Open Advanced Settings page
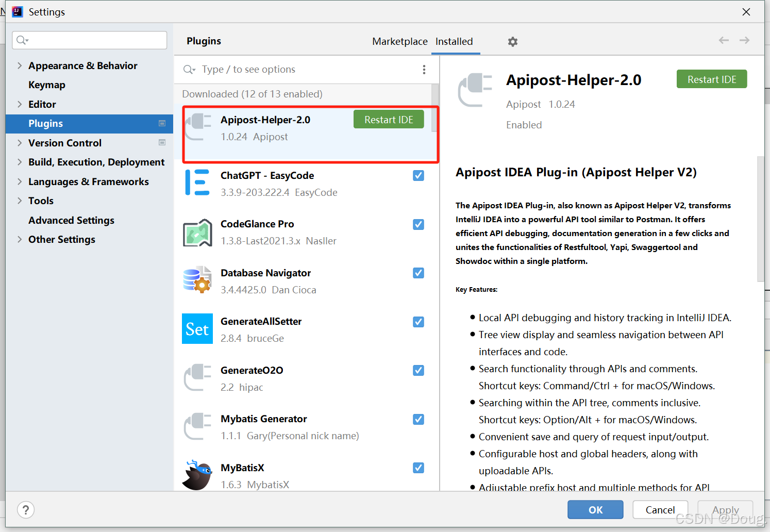 (71, 220)
